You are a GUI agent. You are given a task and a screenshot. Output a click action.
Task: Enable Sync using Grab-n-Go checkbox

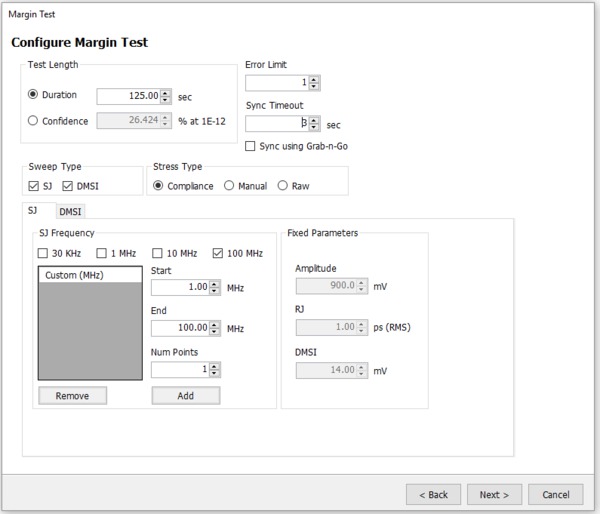click(x=250, y=146)
